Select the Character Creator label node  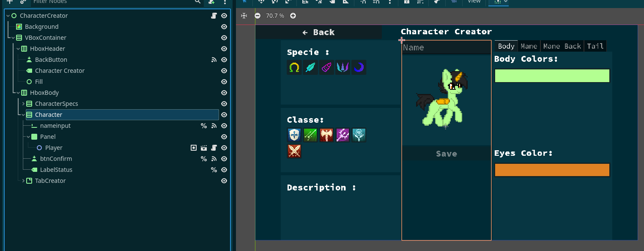[x=60, y=71]
